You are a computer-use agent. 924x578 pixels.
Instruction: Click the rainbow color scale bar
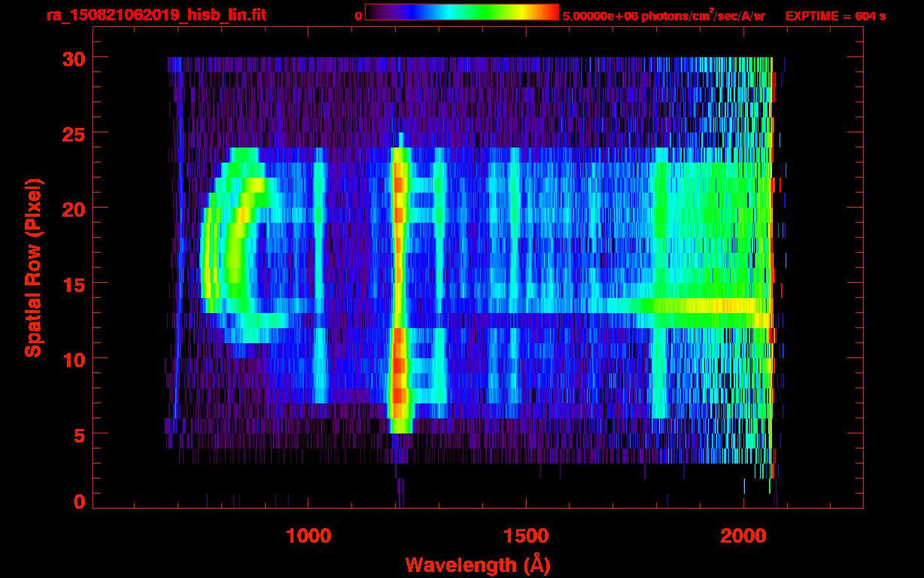pyautogui.click(x=461, y=12)
